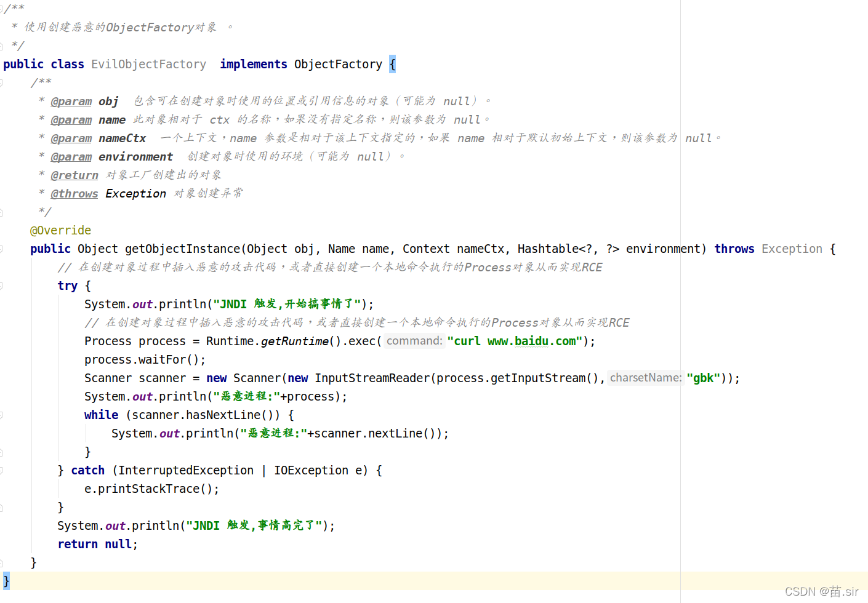868x603 pixels.
Task: Click InterruptedException in the catch clause
Action: 186,470
